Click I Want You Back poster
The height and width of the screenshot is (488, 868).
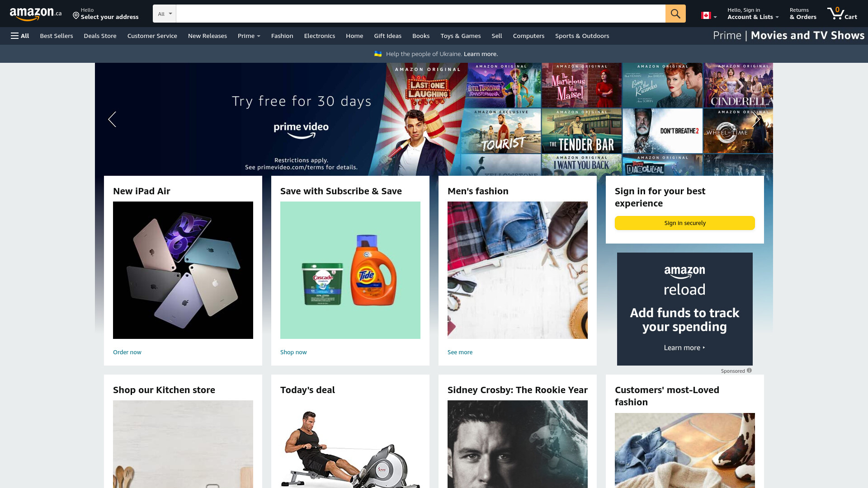pos(582,165)
